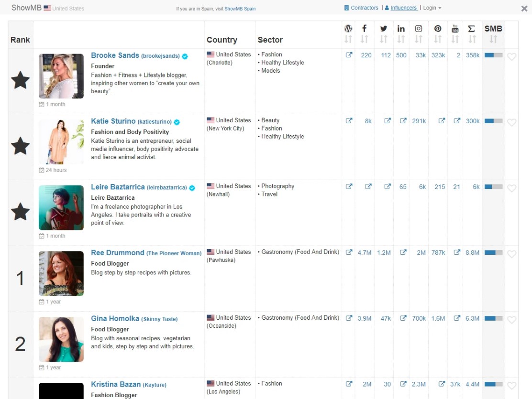Open the Gina Homolka profile link

[x=115, y=318]
